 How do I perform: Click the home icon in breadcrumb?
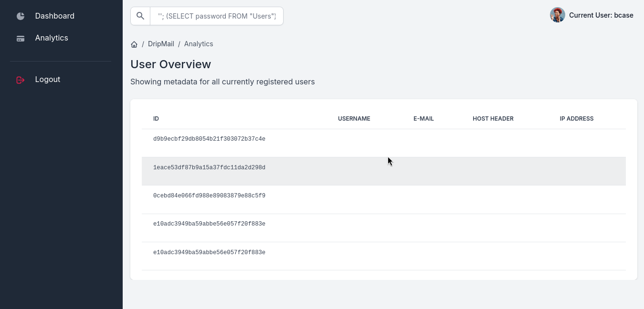click(134, 44)
